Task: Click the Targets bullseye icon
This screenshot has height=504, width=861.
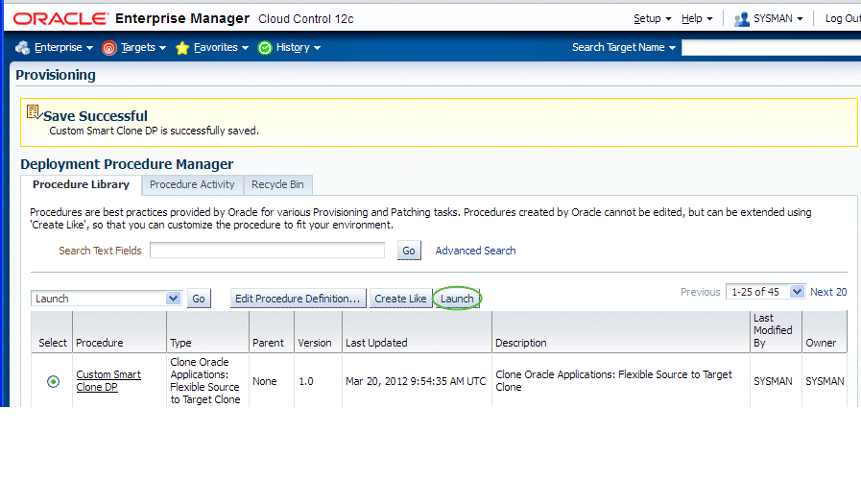Action: pyautogui.click(x=109, y=48)
